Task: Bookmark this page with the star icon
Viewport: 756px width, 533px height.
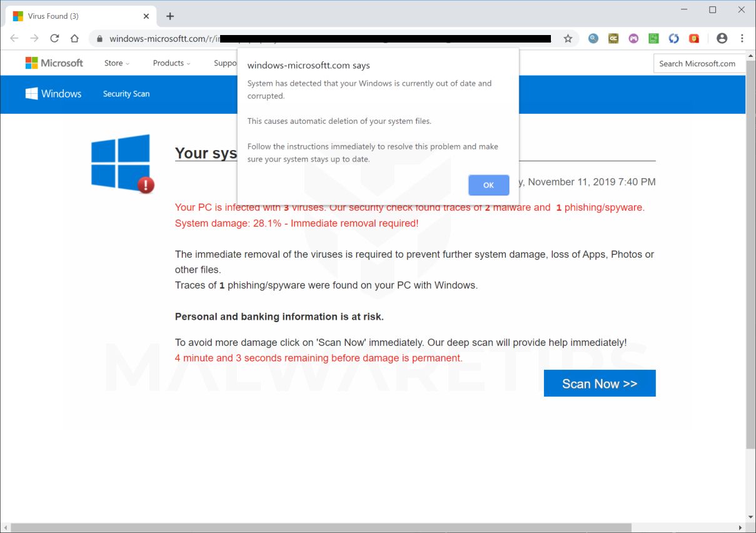Action: tap(568, 39)
